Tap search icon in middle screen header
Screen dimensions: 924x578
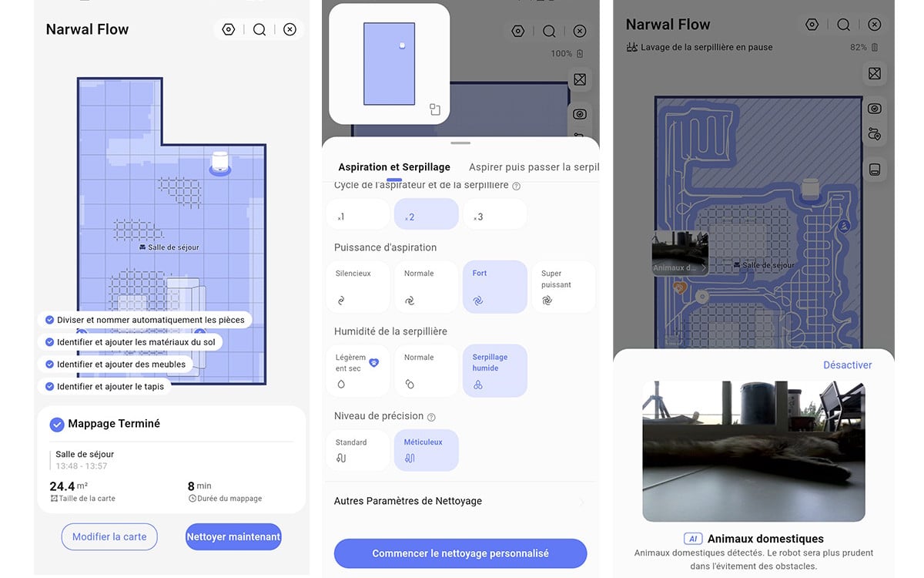pos(549,31)
